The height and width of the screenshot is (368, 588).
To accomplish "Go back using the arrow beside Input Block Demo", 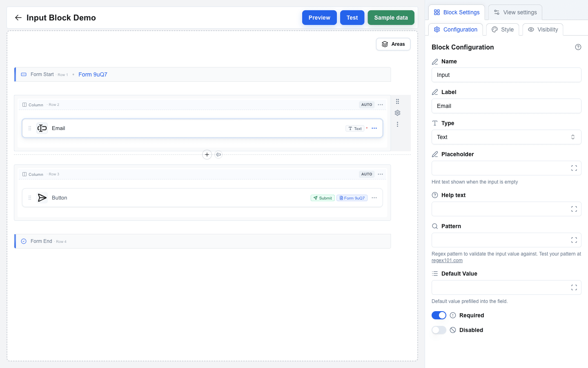I will point(18,18).
